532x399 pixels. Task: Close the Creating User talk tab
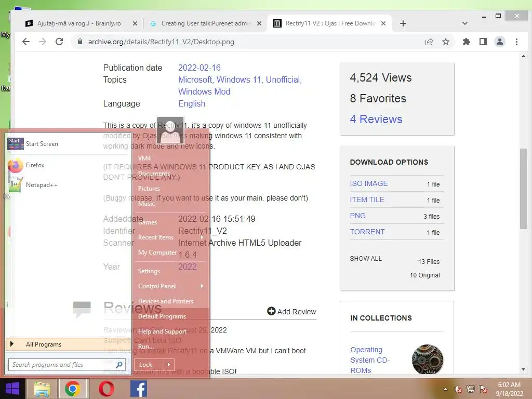(259, 23)
